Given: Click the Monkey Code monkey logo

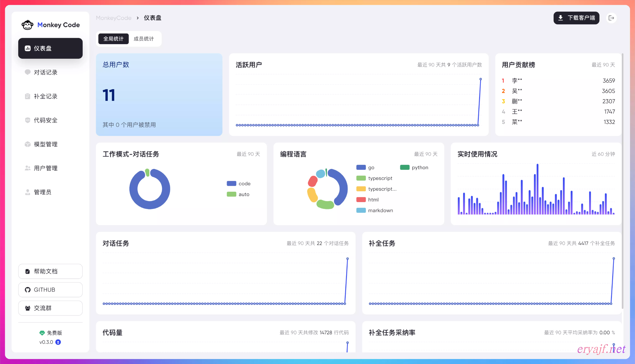Looking at the screenshot, I should point(27,25).
